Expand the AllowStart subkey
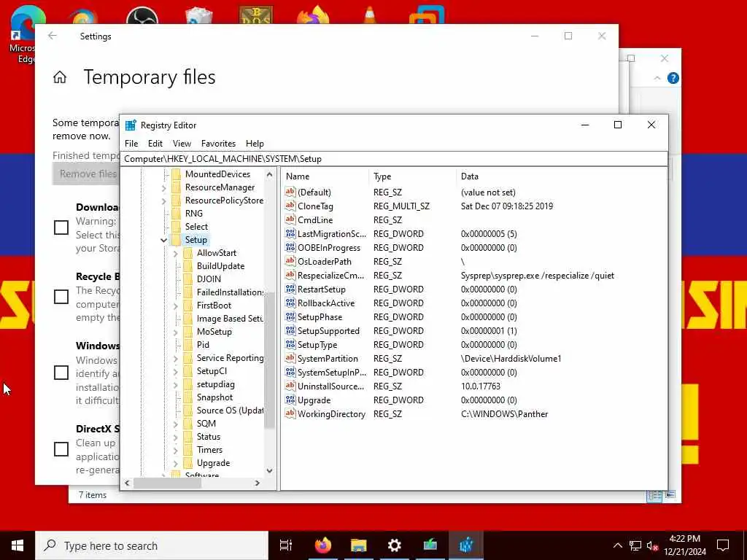This screenshot has width=747, height=560. coord(175,253)
